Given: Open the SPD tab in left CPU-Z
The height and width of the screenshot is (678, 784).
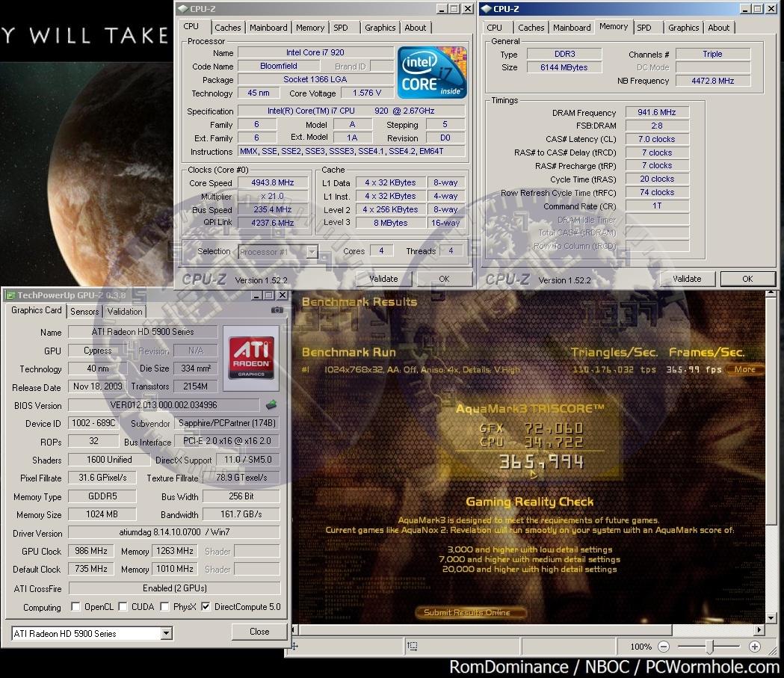Looking at the screenshot, I should 341,28.
